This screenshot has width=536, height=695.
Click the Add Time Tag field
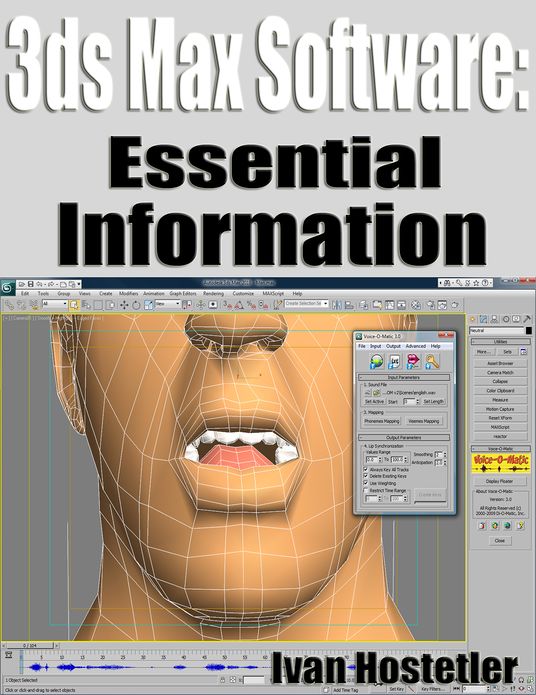point(346,690)
